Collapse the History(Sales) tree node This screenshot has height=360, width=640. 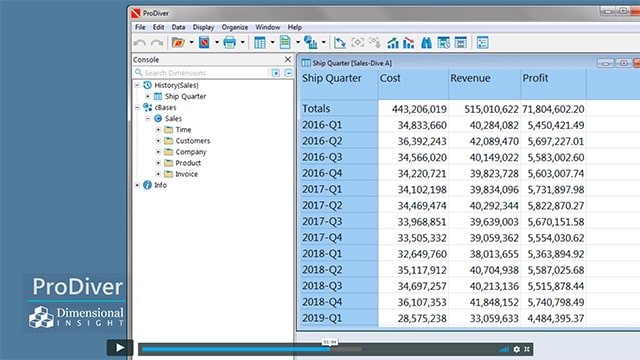[137, 85]
